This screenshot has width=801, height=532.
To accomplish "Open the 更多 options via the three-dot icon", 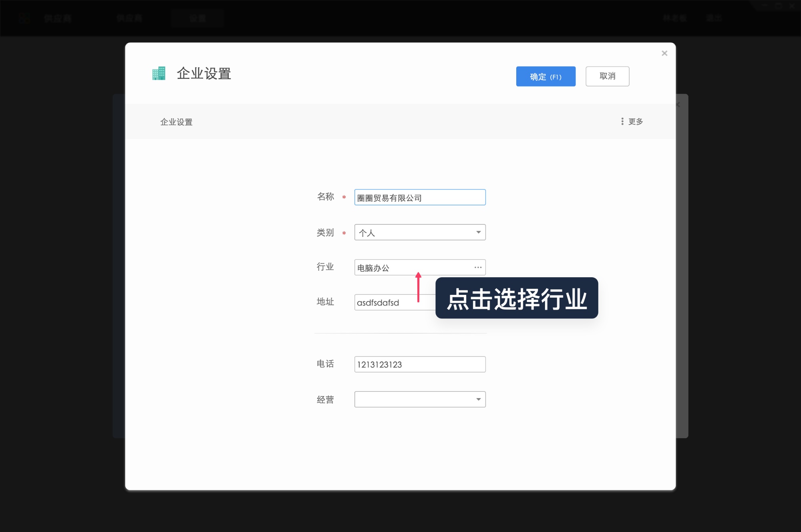I will point(622,121).
